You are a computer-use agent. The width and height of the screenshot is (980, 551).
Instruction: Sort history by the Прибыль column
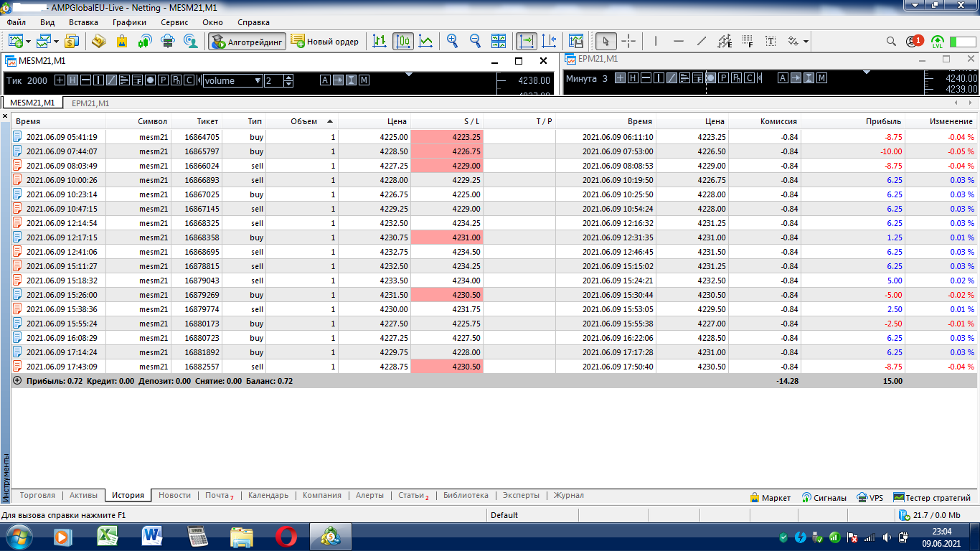pyautogui.click(x=853, y=121)
